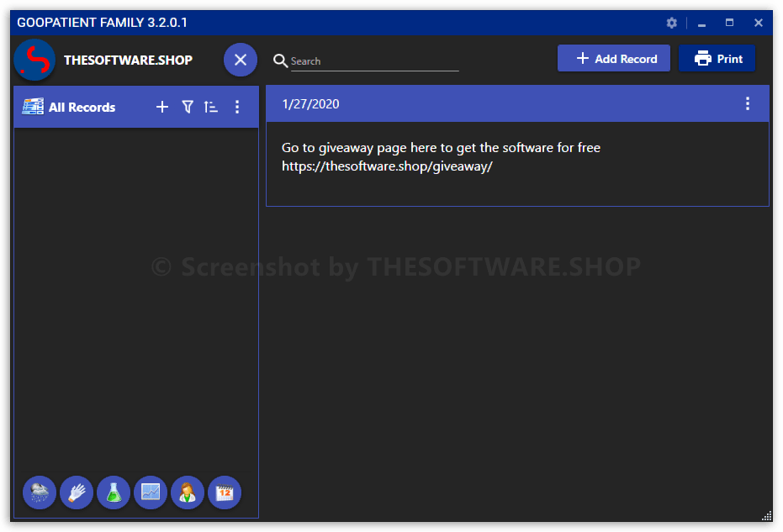
Task: Minimize the GooPatient window
Action: (x=701, y=24)
